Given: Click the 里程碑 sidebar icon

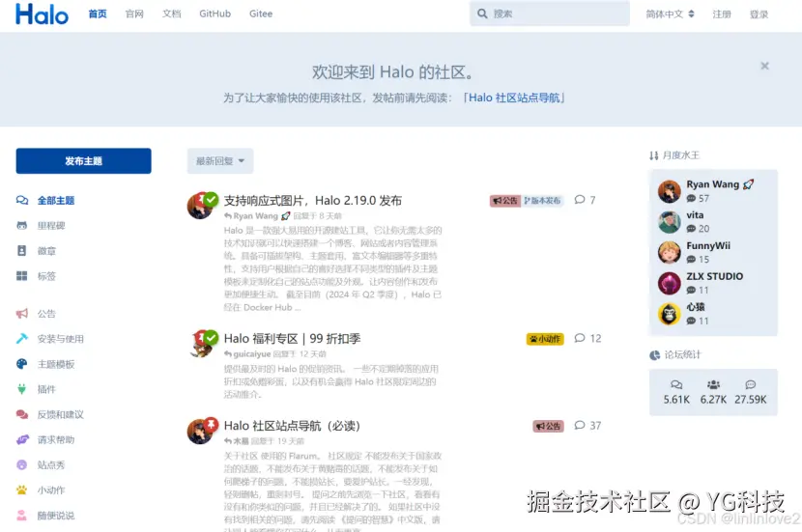Looking at the screenshot, I should [22, 225].
